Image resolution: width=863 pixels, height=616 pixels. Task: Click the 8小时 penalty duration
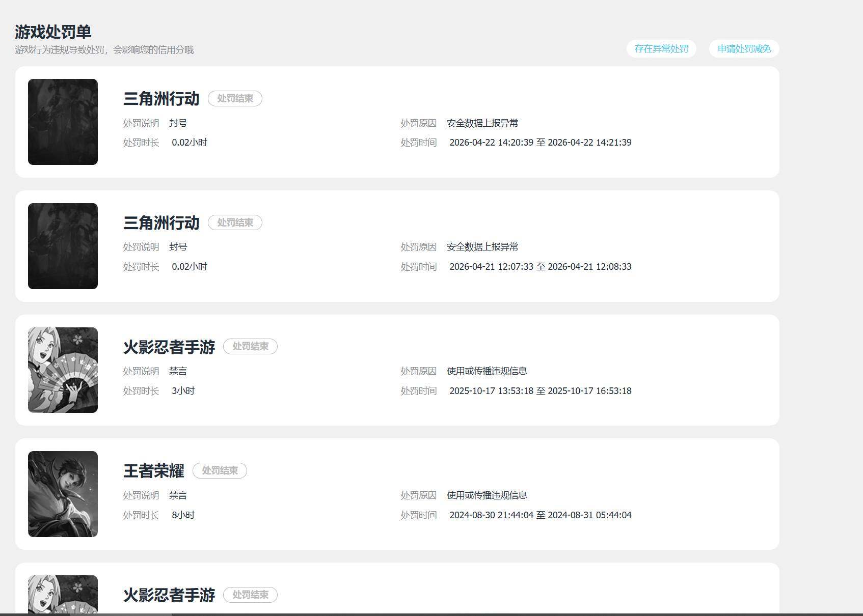coord(183,515)
